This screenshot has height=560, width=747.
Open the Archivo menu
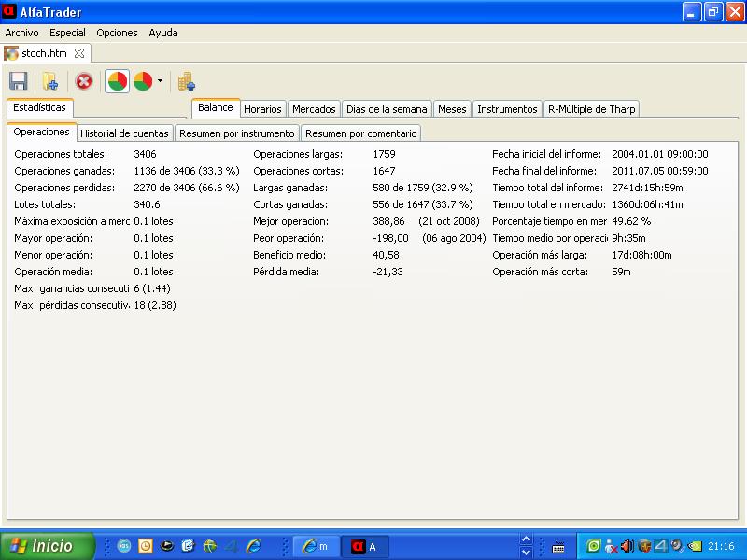point(22,33)
